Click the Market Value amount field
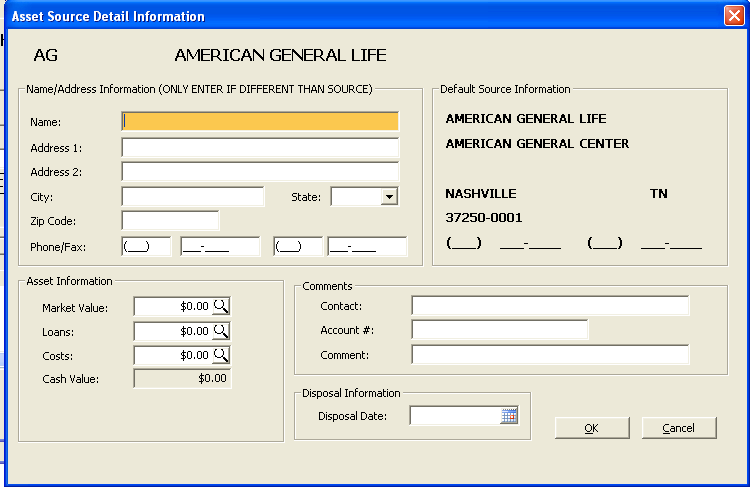The image size is (750, 487). (x=172, y=307)
